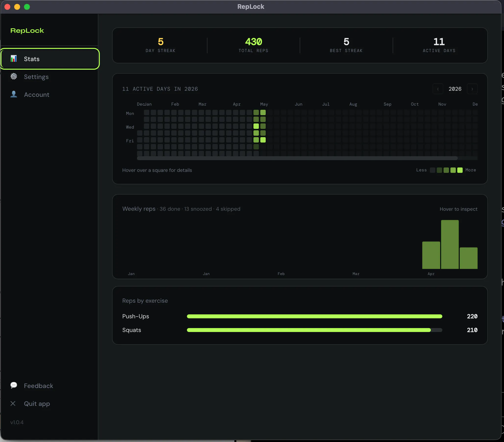The width and height of the screenshot is (504, 442).
Task: Click the darkest legend swatch beside Less
Action: pyautogui.click(x=433, y=170)
